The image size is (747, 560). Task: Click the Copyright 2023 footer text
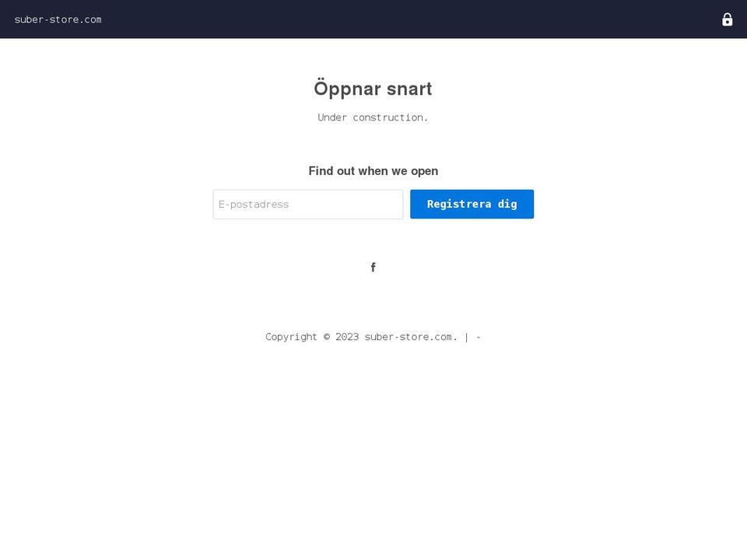(373, 337)
